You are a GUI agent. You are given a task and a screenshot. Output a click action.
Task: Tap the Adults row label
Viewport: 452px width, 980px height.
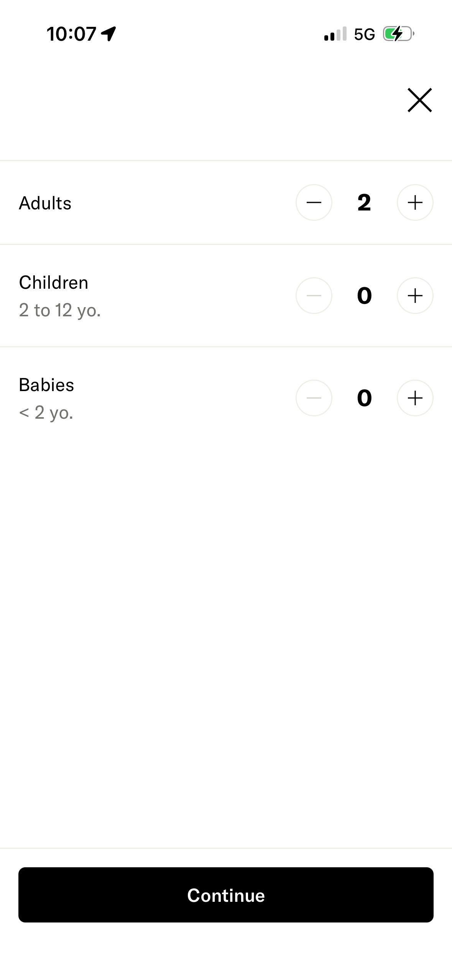coord(45,203)
